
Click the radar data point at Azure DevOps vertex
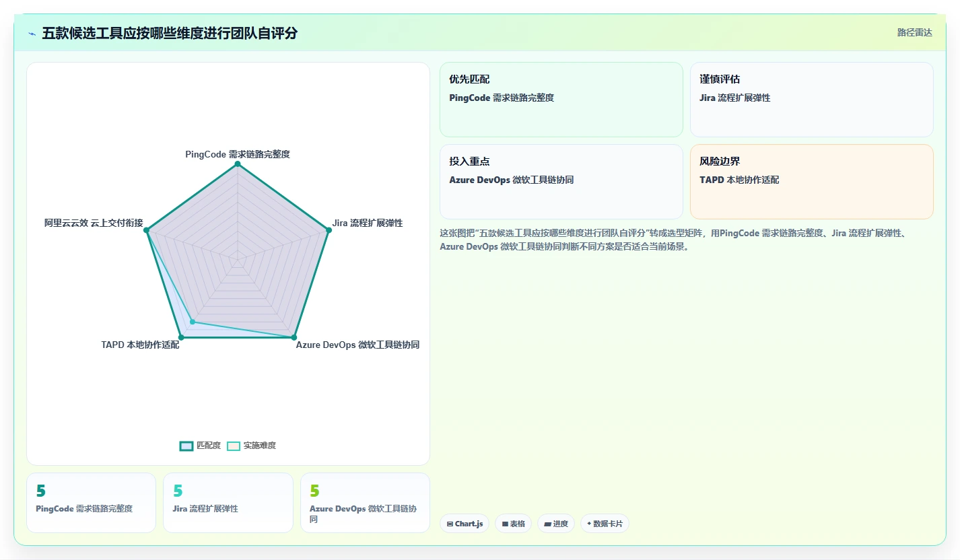pyautogui.click(x=294, y=337)
